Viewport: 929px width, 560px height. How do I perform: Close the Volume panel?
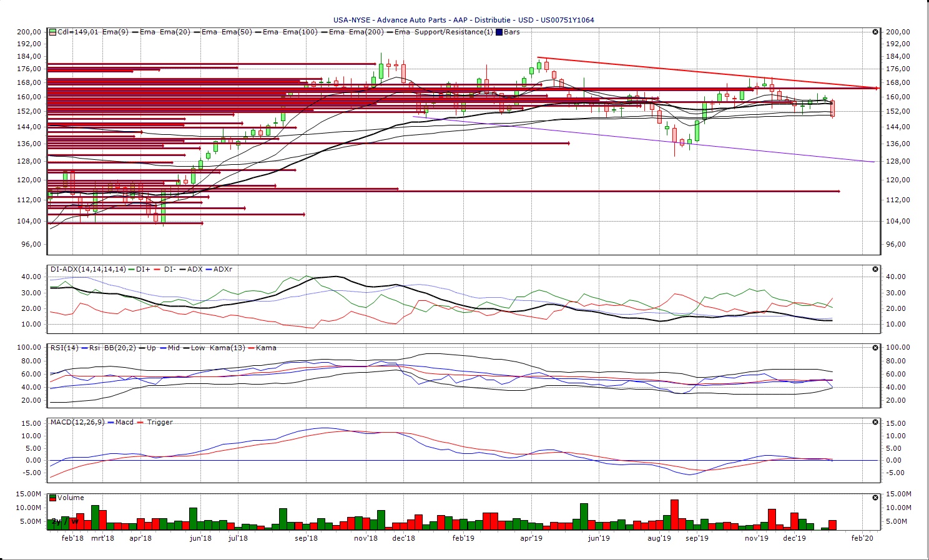point(875,498)
